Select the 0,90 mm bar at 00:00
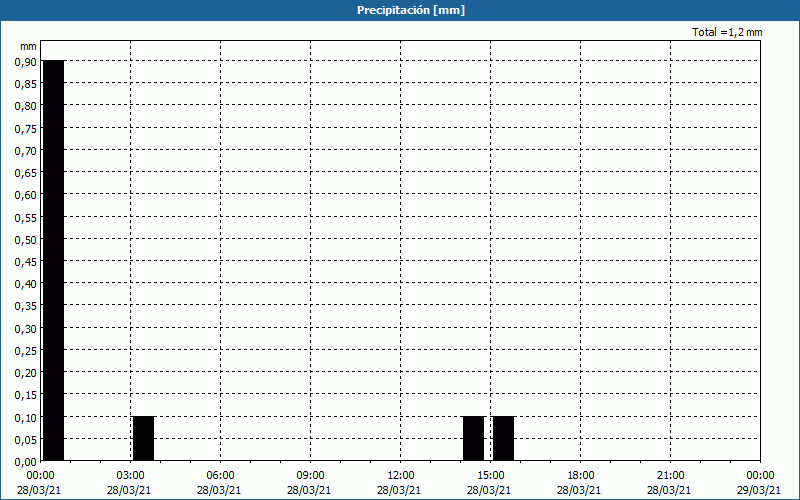This screenshot has height=500, width=800. pos(54,260)
